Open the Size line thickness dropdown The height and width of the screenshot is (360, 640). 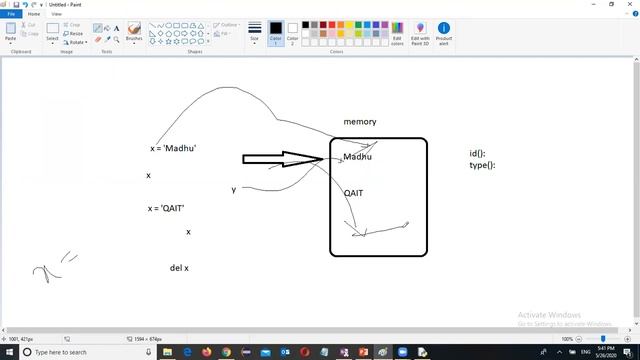pyautogui.click(x=254, y=33)
